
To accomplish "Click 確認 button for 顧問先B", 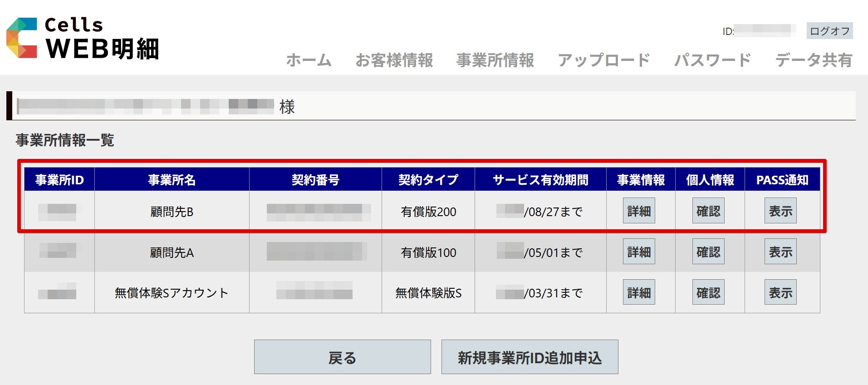I will (708, 211).
